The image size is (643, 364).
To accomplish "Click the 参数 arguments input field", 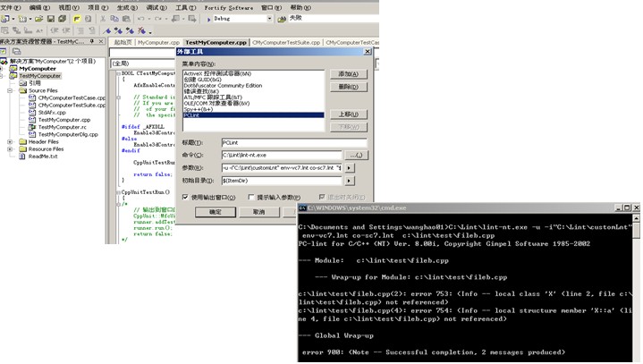I will 282,167.
